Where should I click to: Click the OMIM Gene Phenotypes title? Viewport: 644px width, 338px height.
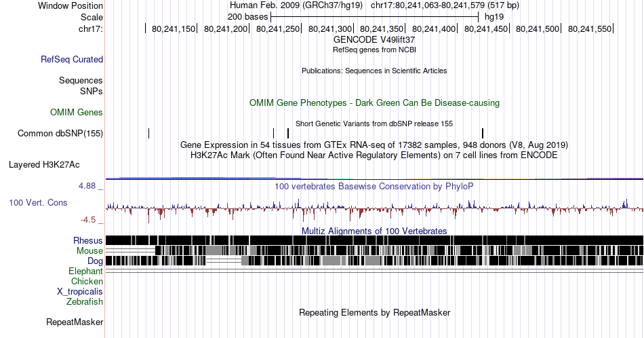pyautogui.click(x=374, y=102)
